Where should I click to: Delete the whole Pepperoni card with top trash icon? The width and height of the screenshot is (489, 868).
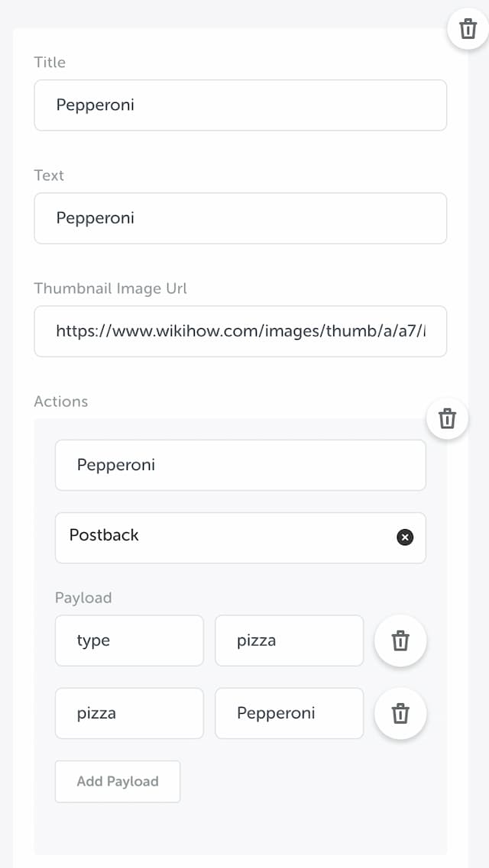(468, 28)
